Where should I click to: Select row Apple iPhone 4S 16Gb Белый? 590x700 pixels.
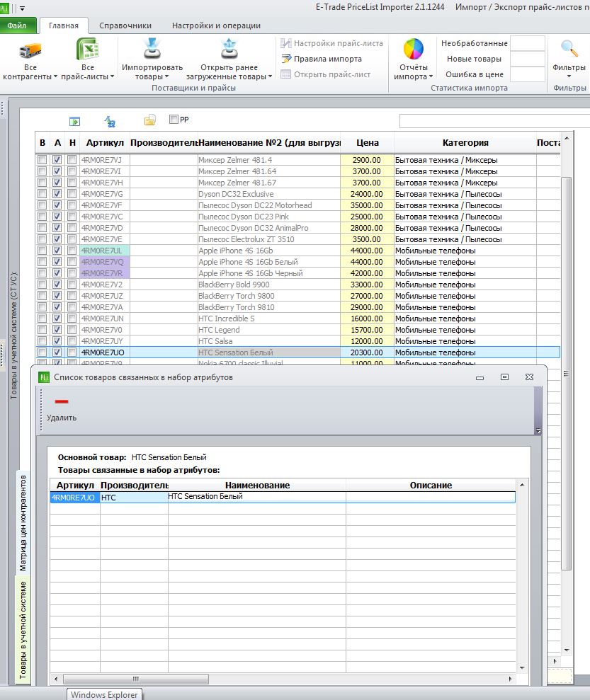coord(297,262)
